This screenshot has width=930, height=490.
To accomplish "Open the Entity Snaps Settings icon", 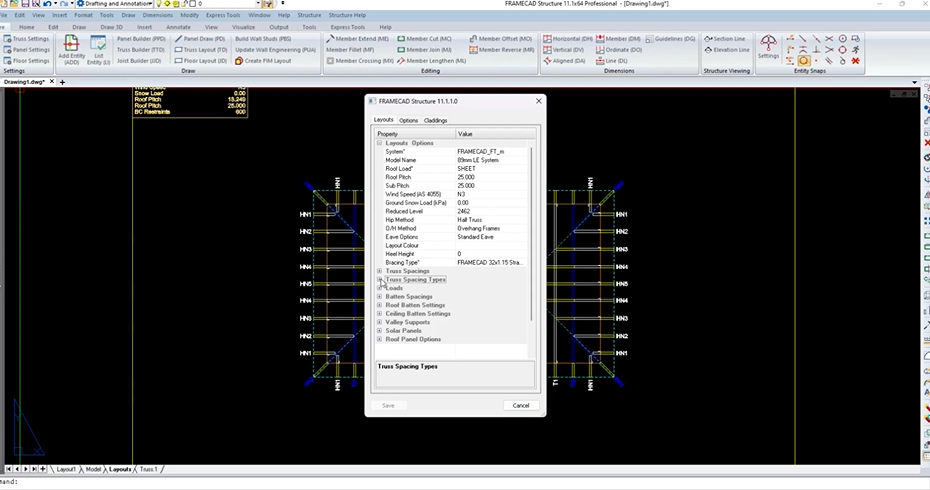I will point(768,46).
